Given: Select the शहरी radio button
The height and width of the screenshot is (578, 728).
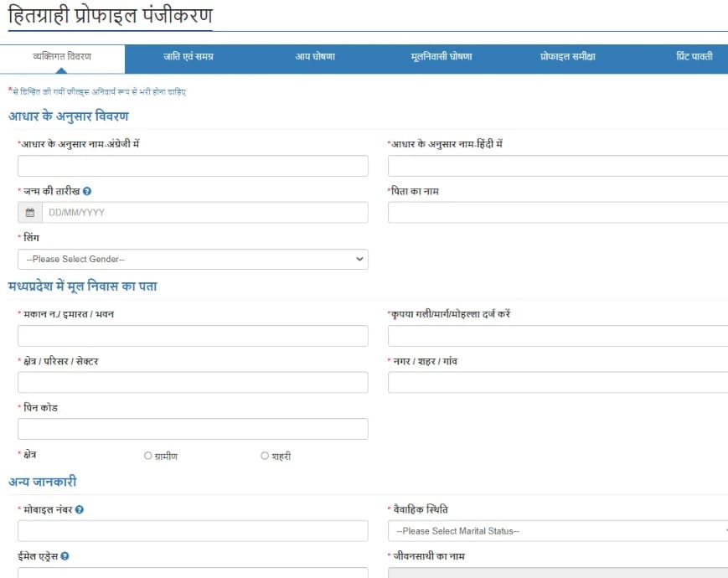Looking at the screenshot, I should point(264,455).
